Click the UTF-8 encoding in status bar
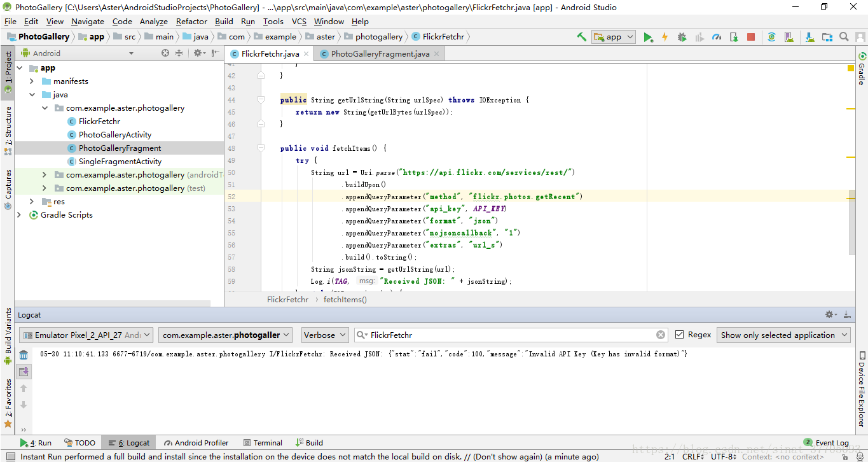The height and width of the screenshot is (462, 868). pyautogui.click(x=723, y=456)
